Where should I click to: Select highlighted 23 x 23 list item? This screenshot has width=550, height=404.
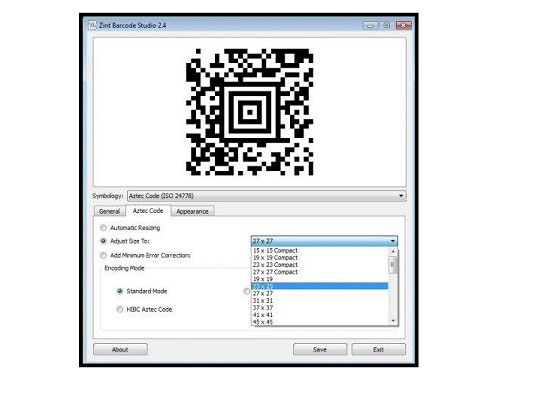[320, 286]
